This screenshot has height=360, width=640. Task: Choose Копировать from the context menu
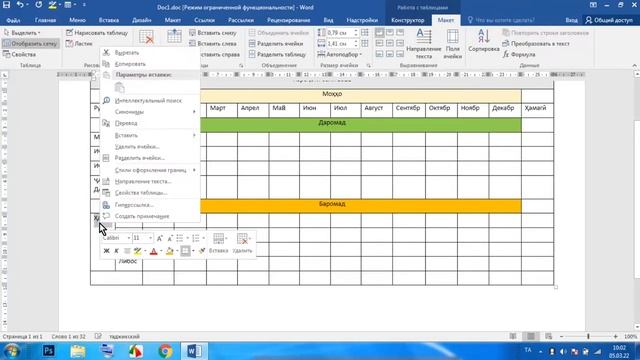[149, 64]
